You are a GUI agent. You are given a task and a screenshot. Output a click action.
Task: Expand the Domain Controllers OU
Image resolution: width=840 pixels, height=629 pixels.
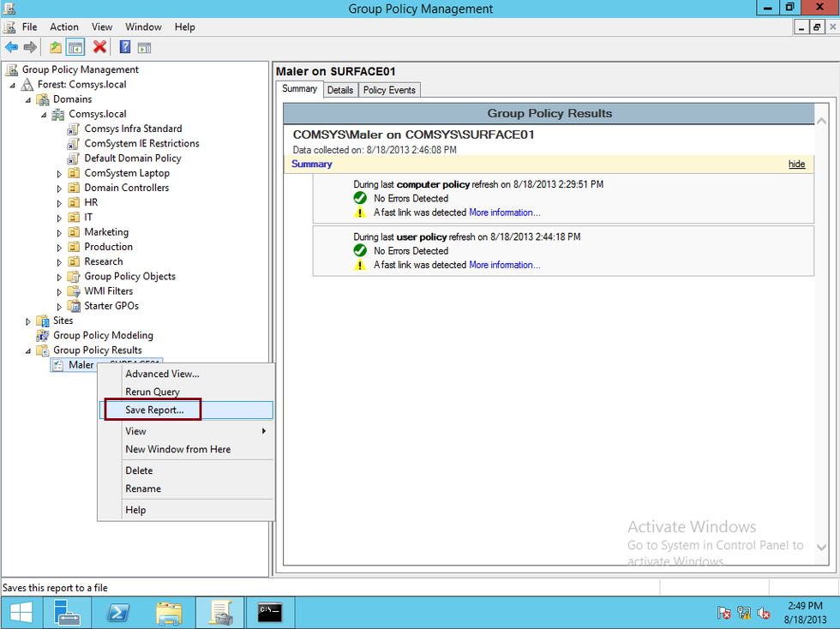[x=59, y=189]
